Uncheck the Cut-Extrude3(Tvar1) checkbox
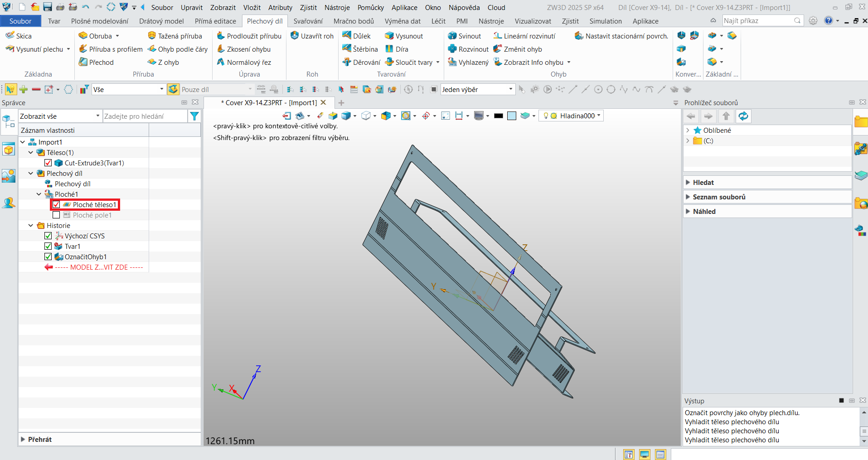Screen dimensions: 868x460 pyautogui.click(x=48, y=163)
